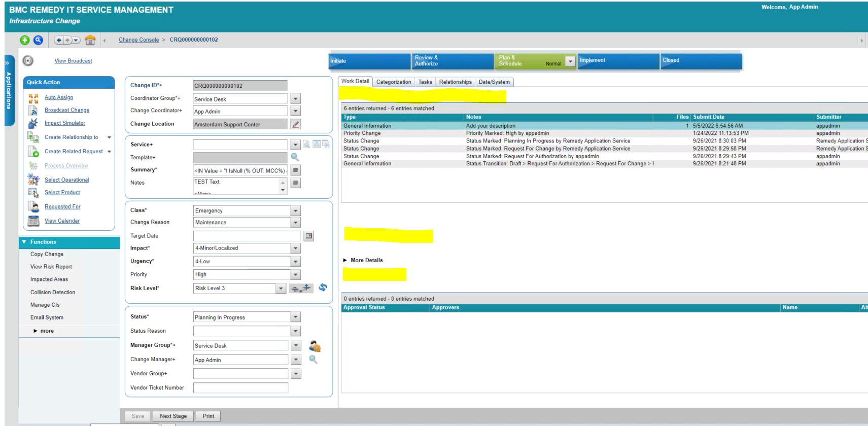Screen dimensions: 868x426
Task: Click the View Calendar icon
Action: click(33, 221)
